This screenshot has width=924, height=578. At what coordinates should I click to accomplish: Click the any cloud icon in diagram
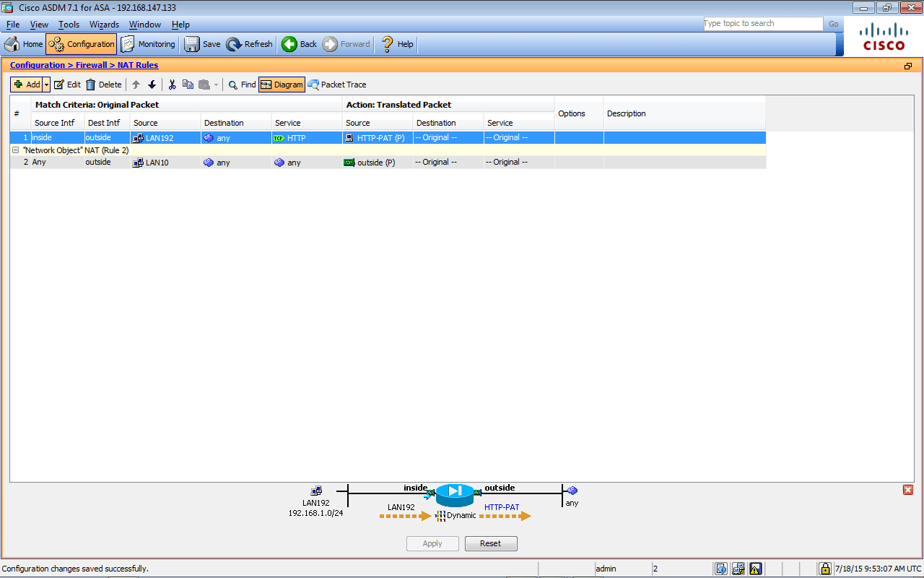click(x=572, y=491)
